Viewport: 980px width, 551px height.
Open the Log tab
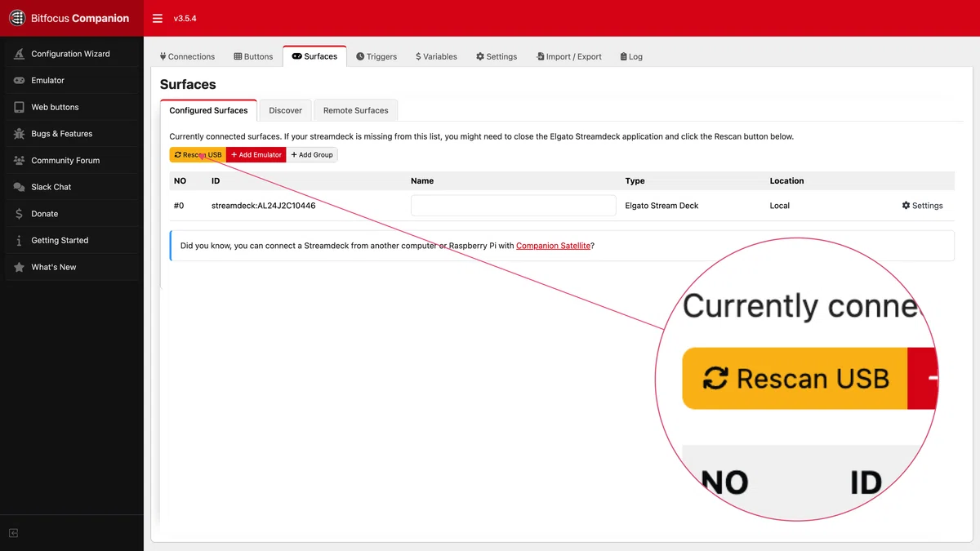631,56
